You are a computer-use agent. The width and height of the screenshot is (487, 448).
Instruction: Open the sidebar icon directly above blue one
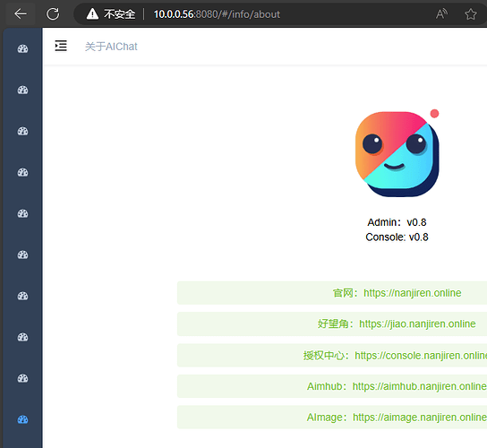[22, 378]
